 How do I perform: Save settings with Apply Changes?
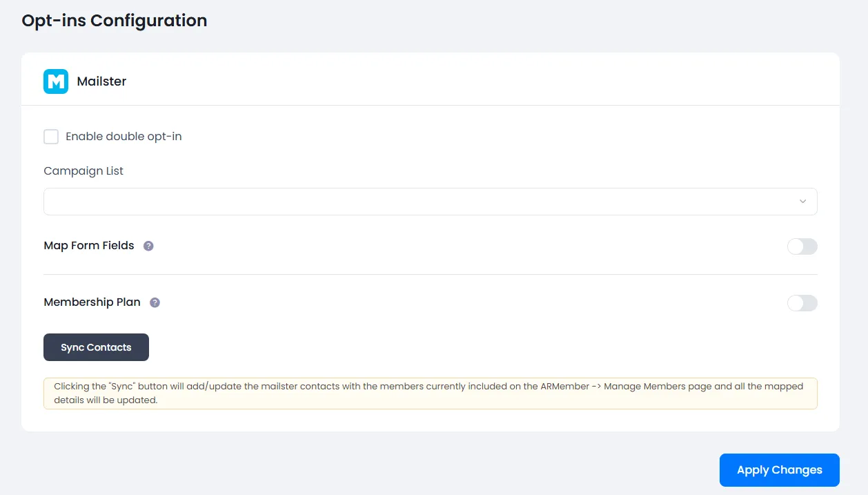point(779,470)
